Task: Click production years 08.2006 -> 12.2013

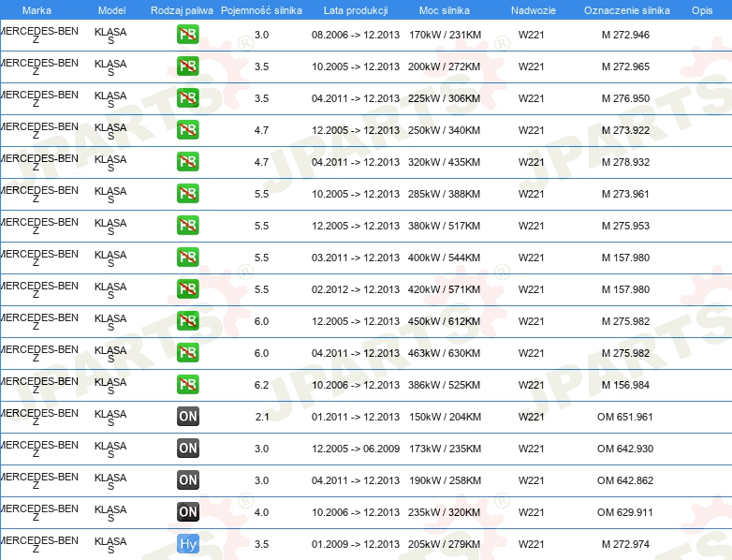Action: pos(356,35)
